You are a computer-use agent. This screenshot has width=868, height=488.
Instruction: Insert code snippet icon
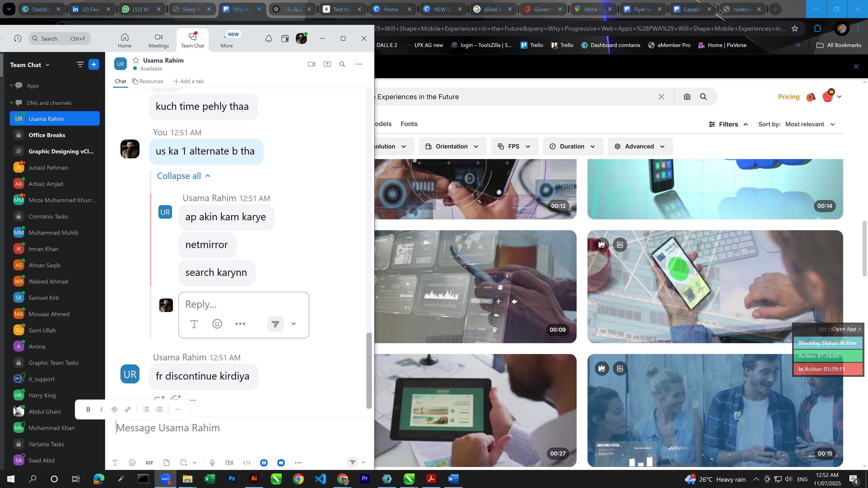246,462
